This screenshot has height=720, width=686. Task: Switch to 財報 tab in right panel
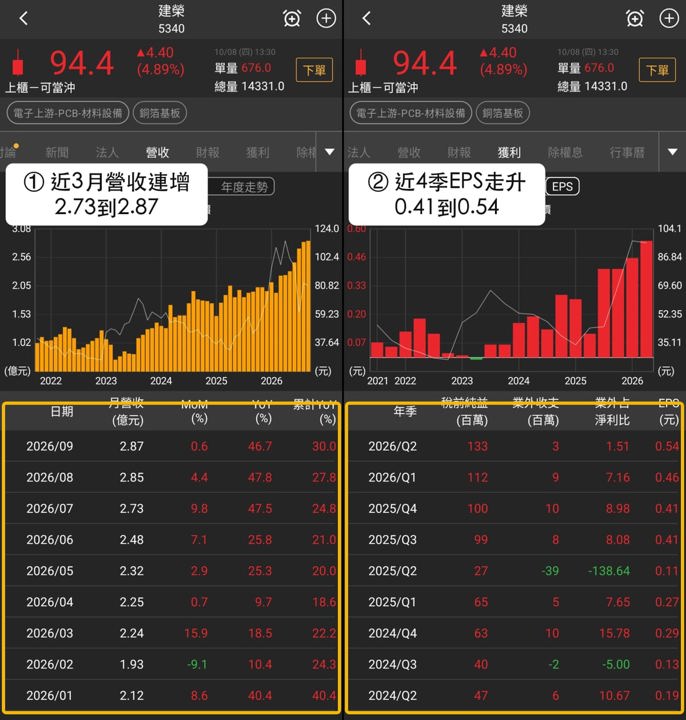(x=459, y=152)
